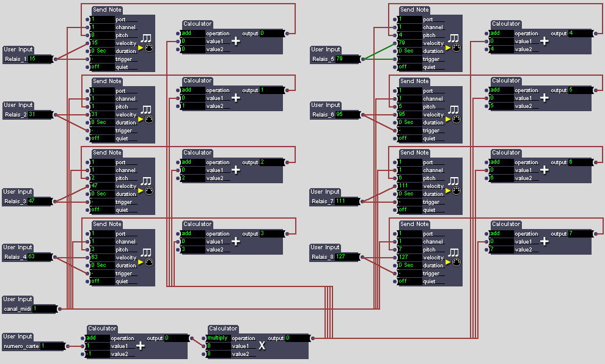Click the music note icon on the Send Note with velocity 127
Viewport: 605px width, 364px height.
[x=453, y=252]
